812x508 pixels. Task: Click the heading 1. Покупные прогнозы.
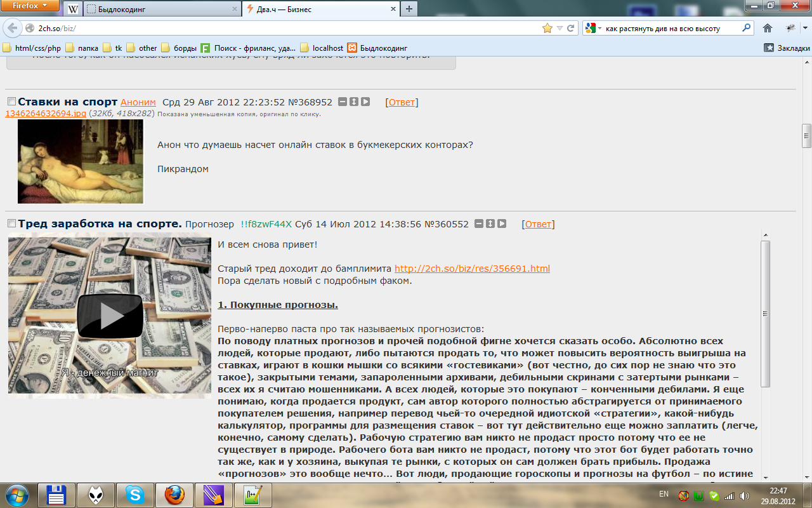(278, 305)
